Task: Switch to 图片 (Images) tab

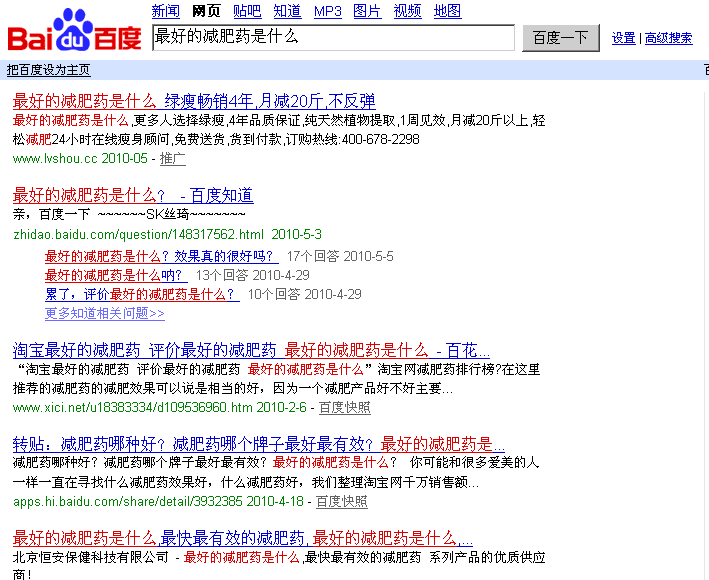Action: [367, 12]
